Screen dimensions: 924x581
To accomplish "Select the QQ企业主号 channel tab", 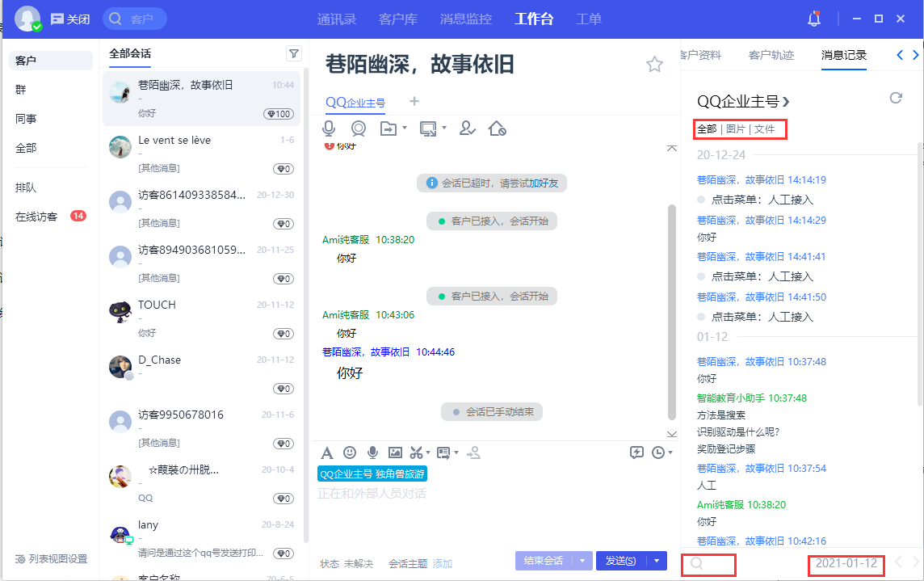I will click(x=355, y=102).
